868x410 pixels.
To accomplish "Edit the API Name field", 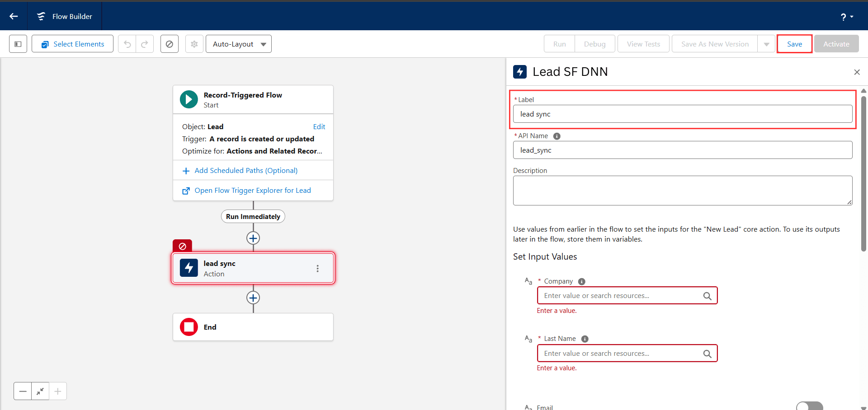I will (683, 150).
